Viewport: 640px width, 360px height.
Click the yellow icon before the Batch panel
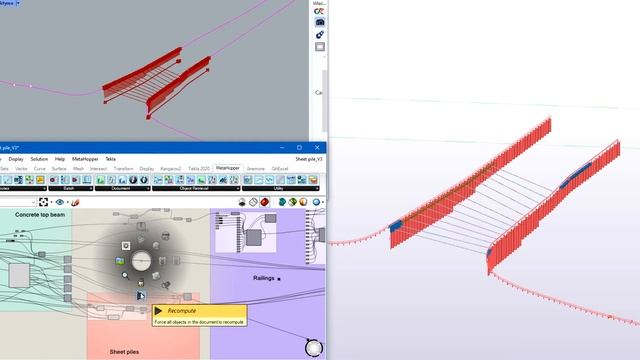pos(40,180)
